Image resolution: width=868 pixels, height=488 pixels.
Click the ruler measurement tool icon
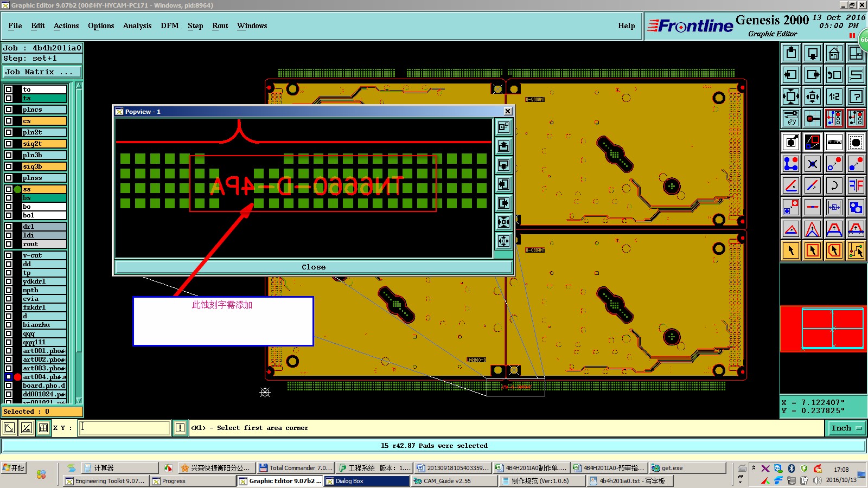pyautogui.click(x=834, y=142)
